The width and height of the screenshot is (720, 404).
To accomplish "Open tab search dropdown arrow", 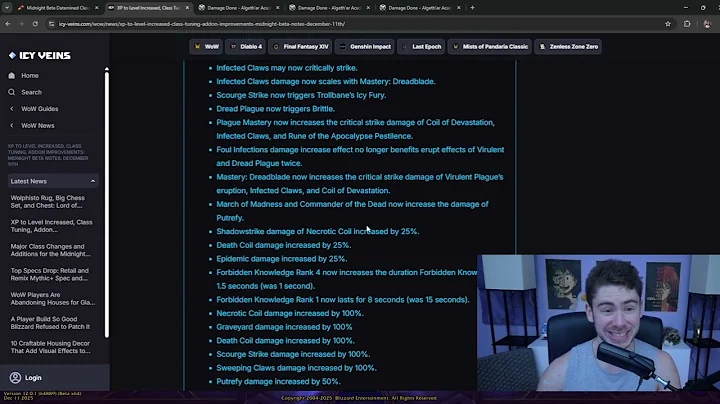I will [x=7, y=8].
